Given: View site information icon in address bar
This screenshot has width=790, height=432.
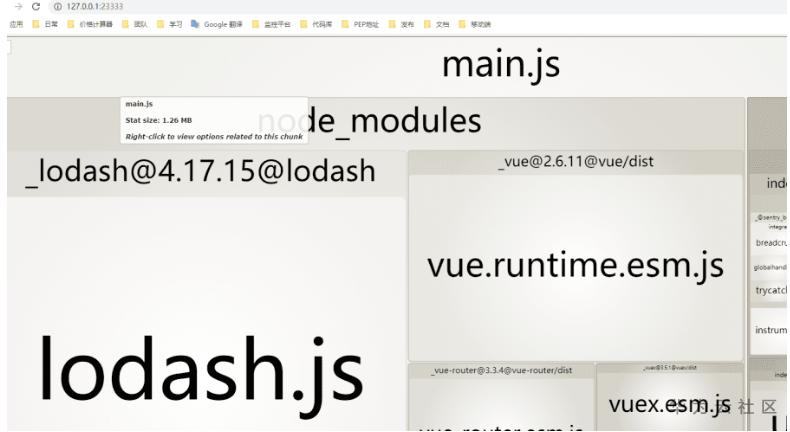Looking at the screenshot, I should click(57, 7).
